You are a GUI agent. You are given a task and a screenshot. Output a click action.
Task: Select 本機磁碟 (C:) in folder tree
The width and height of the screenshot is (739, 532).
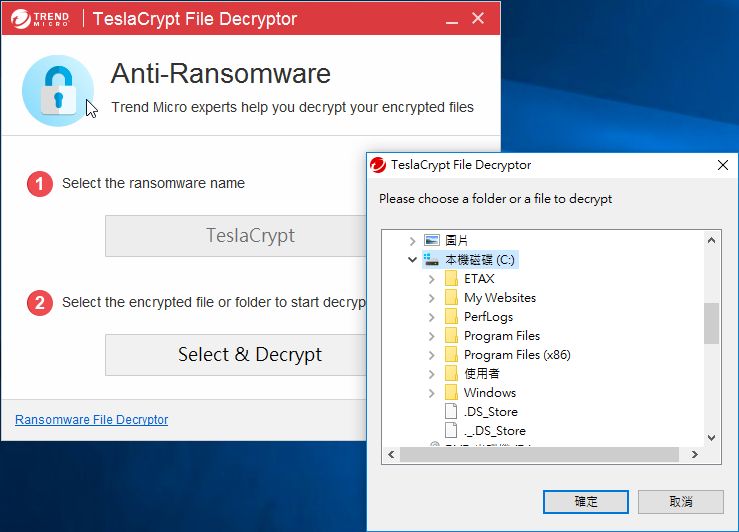(x=480, y=260)
